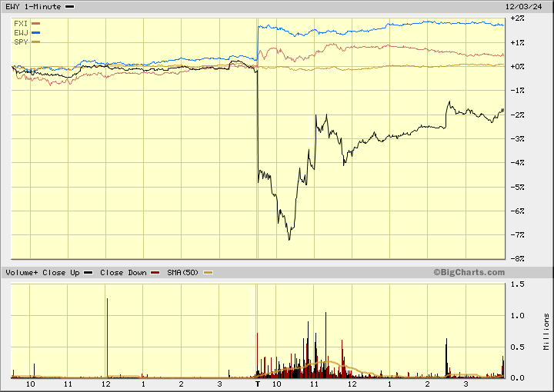This screenshot has height=392, width=554.
Task: Click the +1% axis label
Action: coord(517,43)
